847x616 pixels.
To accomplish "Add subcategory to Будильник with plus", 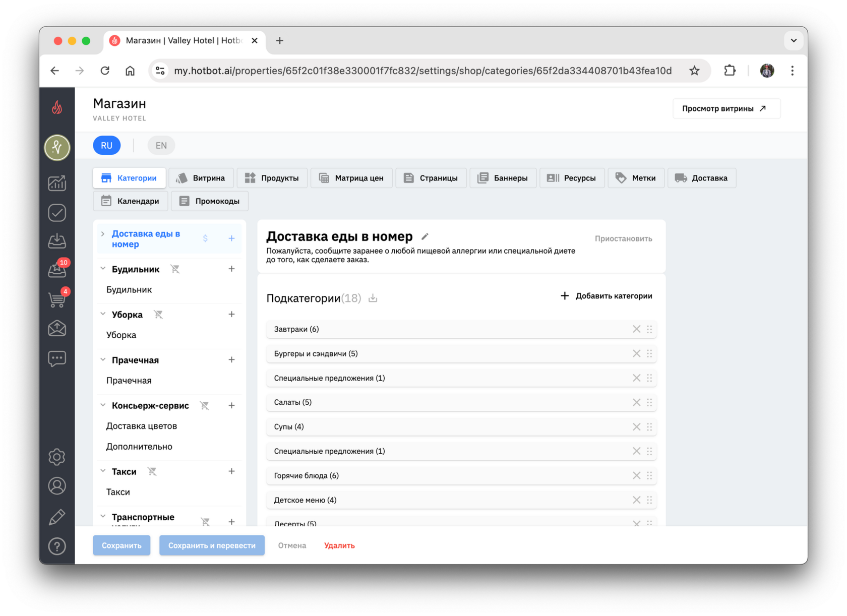I will (231, 269).
